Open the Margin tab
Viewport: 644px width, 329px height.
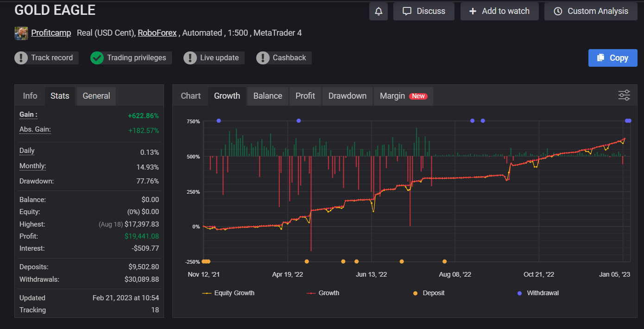click(x=403, y=96)
